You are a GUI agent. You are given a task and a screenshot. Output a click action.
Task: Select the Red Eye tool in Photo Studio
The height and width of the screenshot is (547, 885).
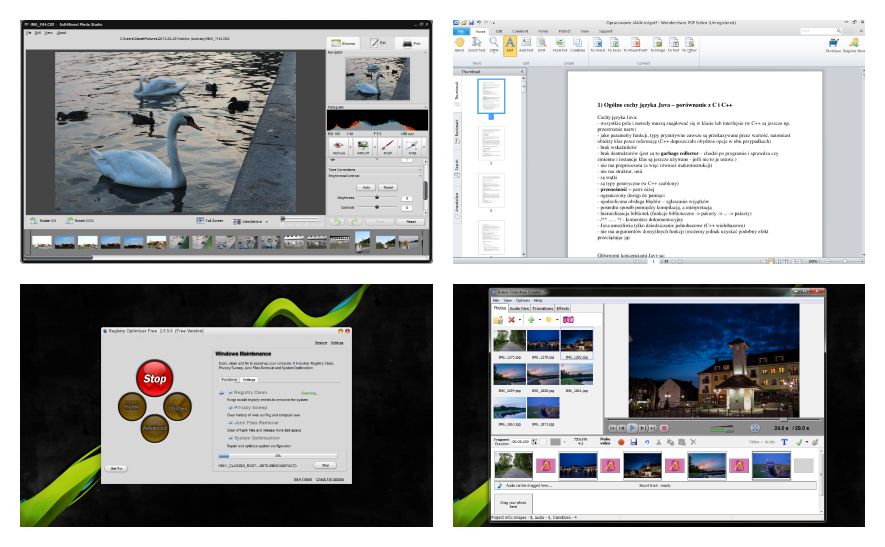pos(338,146)
